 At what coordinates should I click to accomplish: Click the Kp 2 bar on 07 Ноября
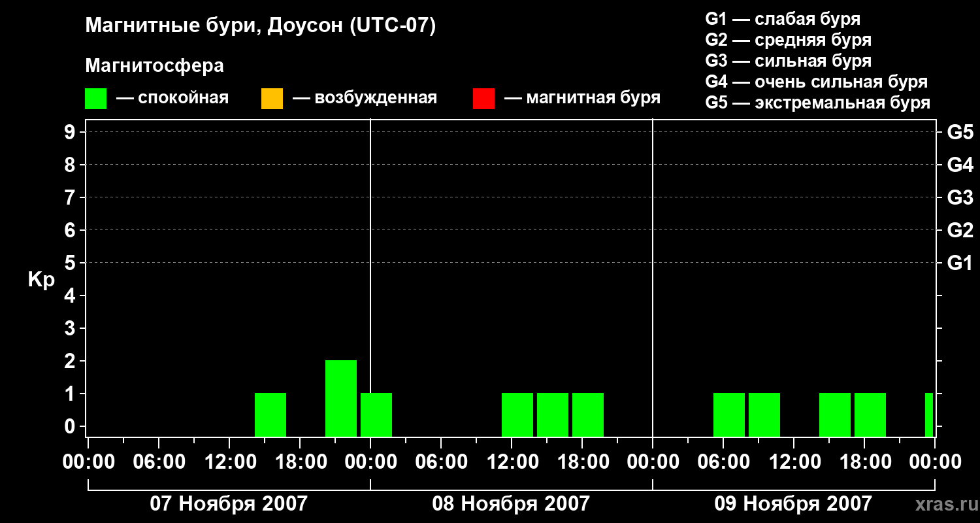[x=341, y=398]
